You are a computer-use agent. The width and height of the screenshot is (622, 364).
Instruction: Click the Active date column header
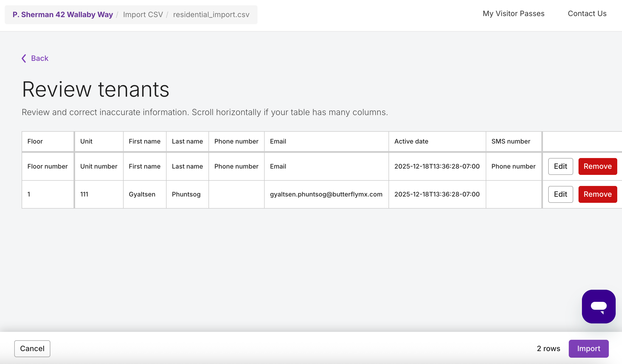tap(411, 141)
